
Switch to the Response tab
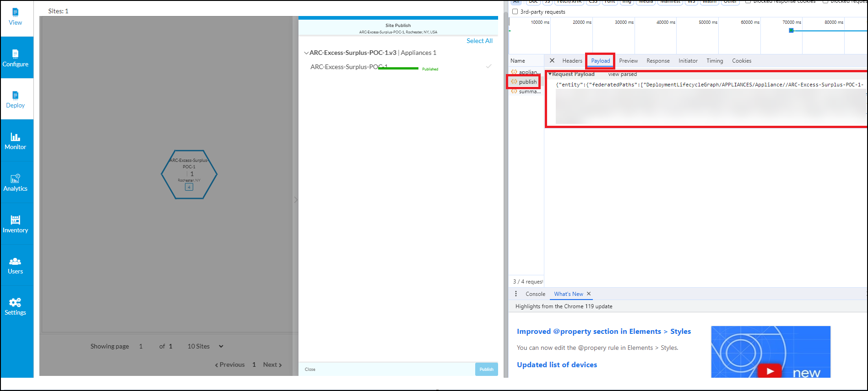pyautogui.click(x=658, y=61)
